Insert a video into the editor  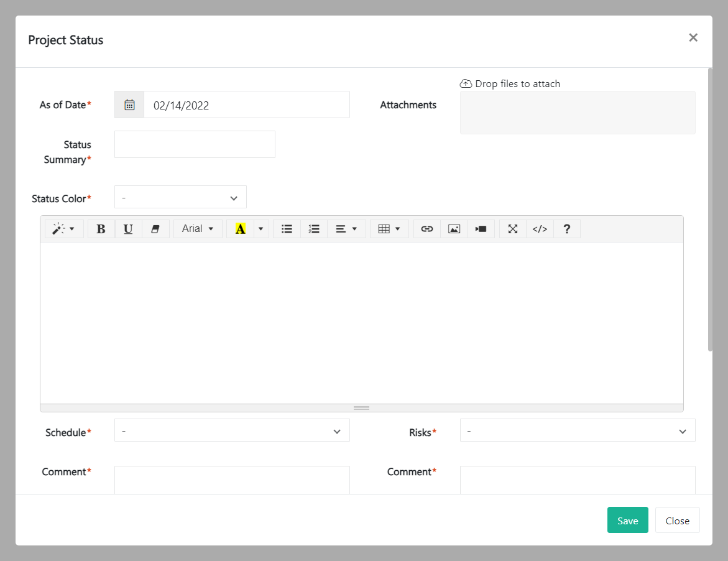click(x=481, y=229)
